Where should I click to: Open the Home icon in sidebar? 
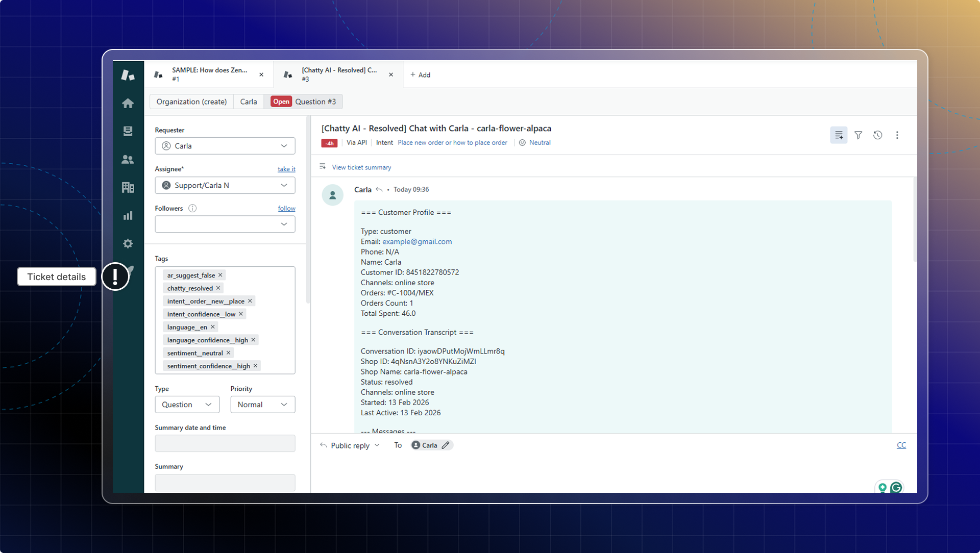click(128, 104)
